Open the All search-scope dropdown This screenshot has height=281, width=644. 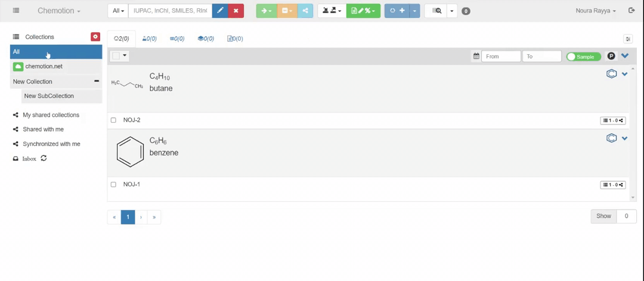pos(118,11)
